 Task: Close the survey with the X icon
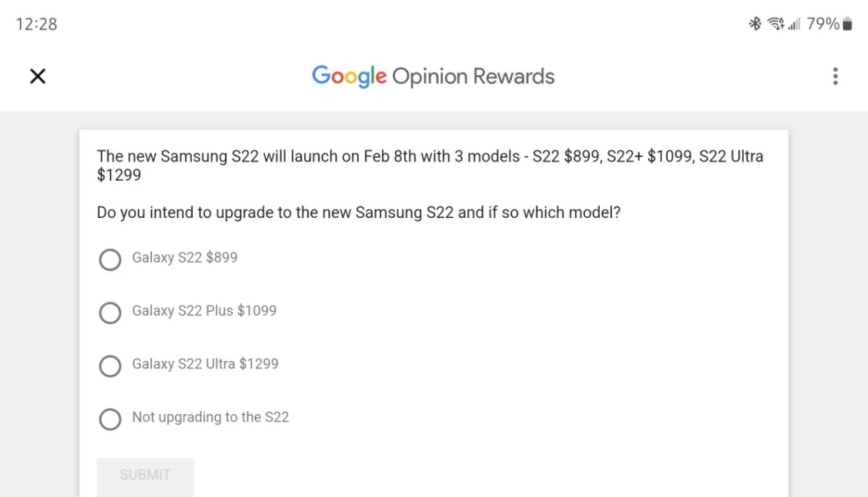38,76
